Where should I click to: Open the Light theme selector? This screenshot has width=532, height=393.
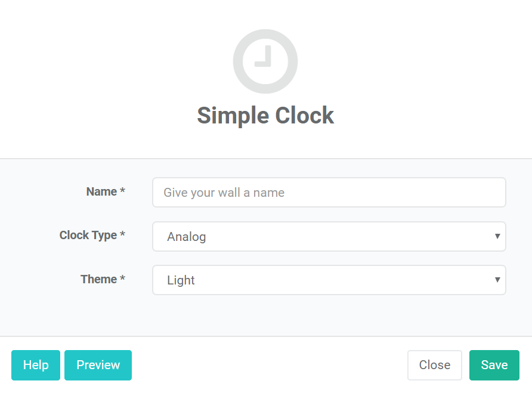329,280
